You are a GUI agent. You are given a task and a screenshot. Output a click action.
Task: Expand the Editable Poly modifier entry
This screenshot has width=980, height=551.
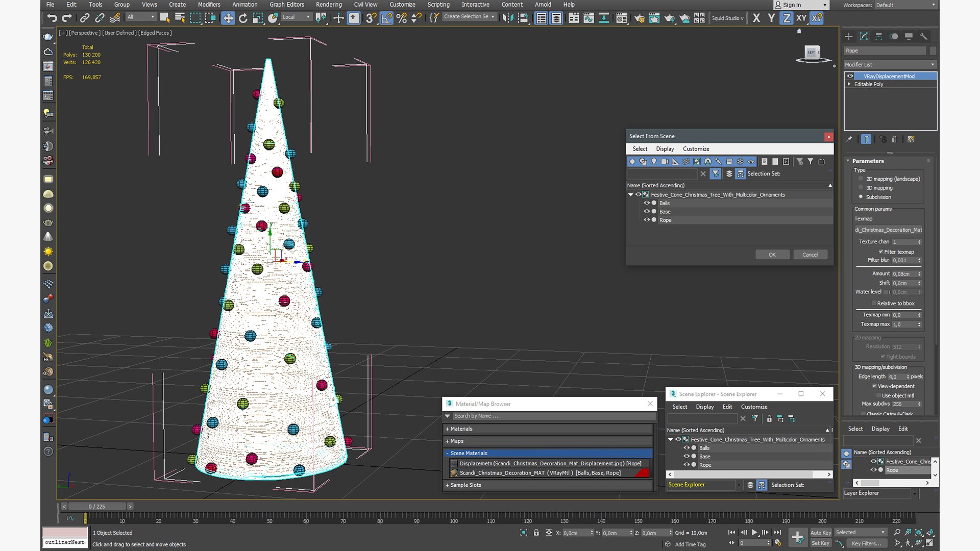point(849,84)
